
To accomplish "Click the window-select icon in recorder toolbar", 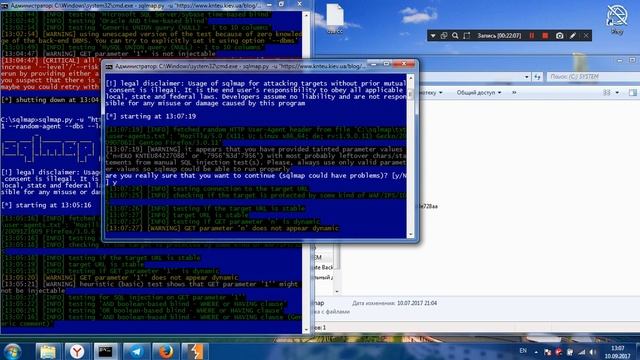I will (x=444, y=36).
